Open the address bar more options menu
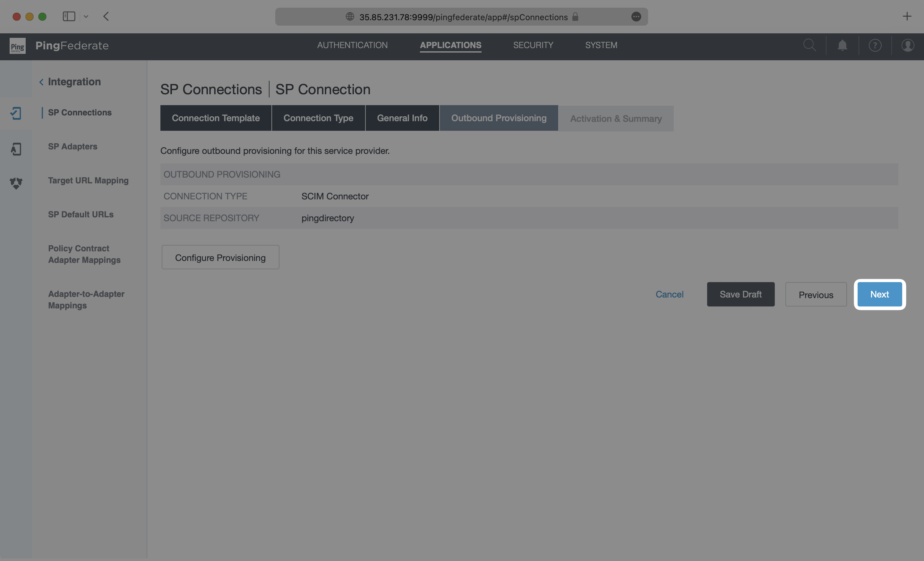The width and height of the screenshot is (924, 561). tap(636, 16)
